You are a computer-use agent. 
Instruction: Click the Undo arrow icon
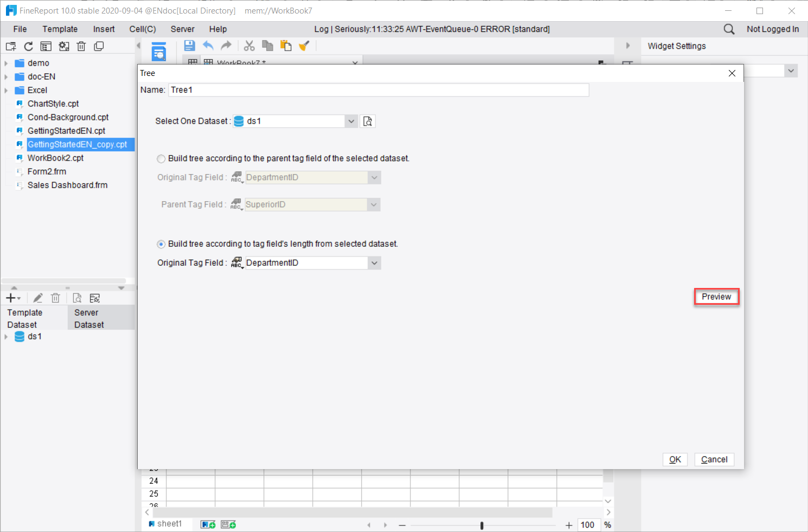[208, 46]
